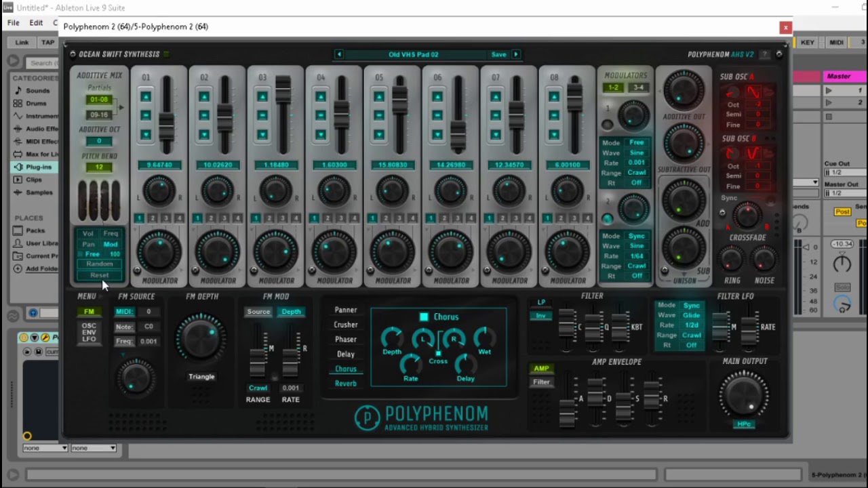
Task: Click the Additive Out knob
Action: (684, 90)
